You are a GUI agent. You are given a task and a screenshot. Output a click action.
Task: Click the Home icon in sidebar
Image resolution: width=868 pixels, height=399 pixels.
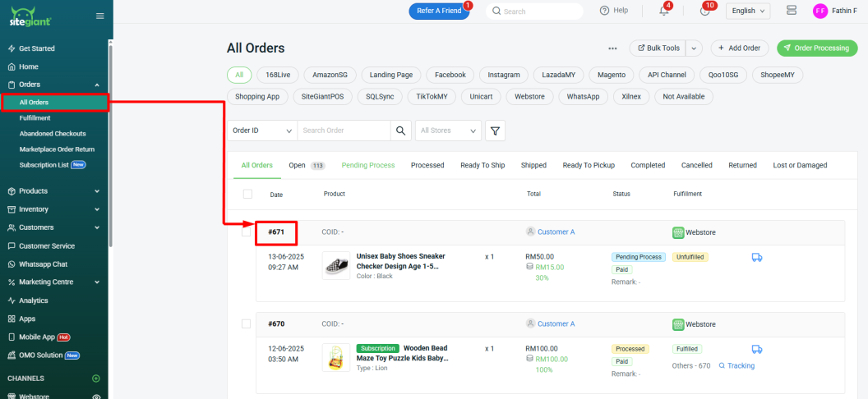[12, 66]
